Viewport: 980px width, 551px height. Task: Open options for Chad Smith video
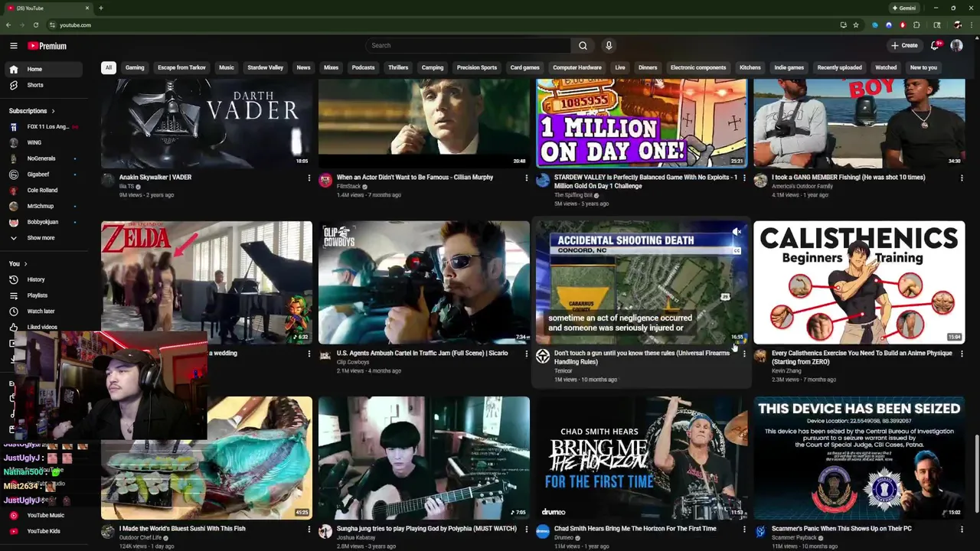(743, 530)
